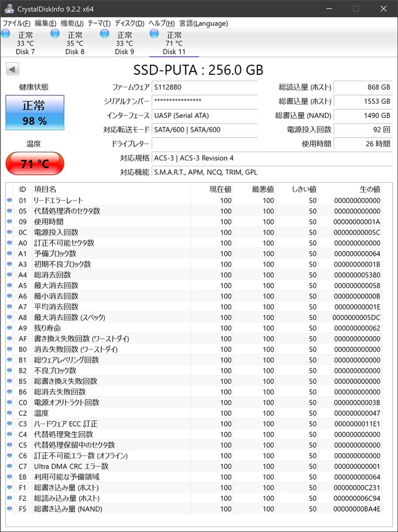Click the previous disk arrow button
This screenshot has width=398, height=532.
click(x=12, y=70)
